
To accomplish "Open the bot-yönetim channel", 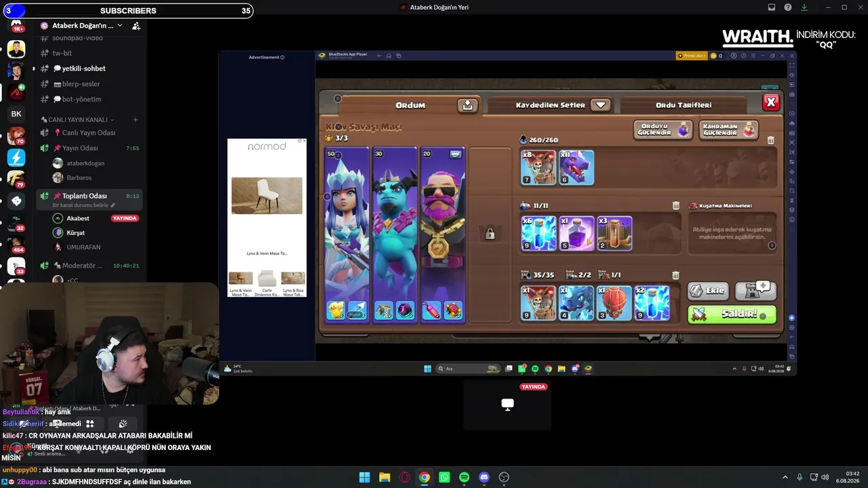I will (x=81, y=100).
